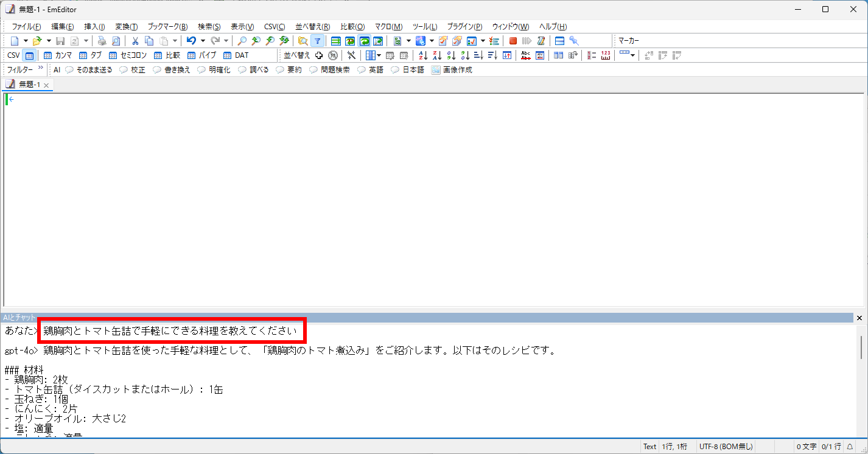Open the マクロ(M) menu
868x454 pixels.
[x=388, y=27]
